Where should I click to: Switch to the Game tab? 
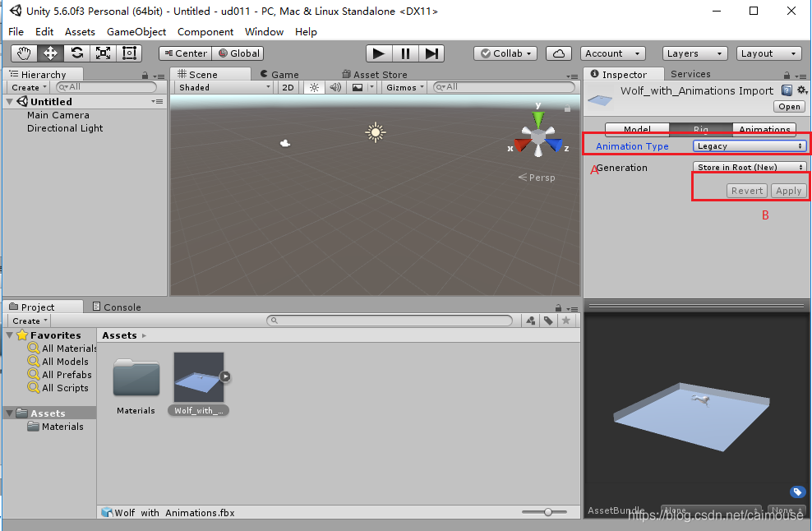click(279, 75)
